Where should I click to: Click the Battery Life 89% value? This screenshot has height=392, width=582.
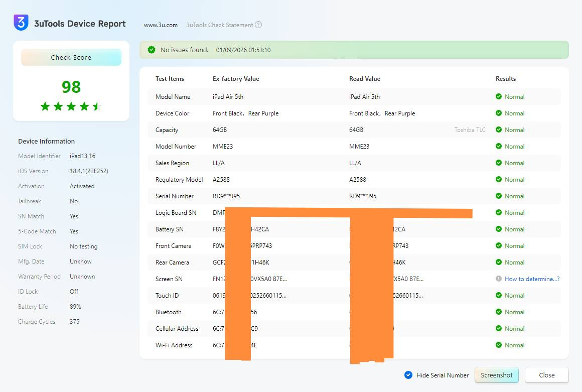[75, 307]
